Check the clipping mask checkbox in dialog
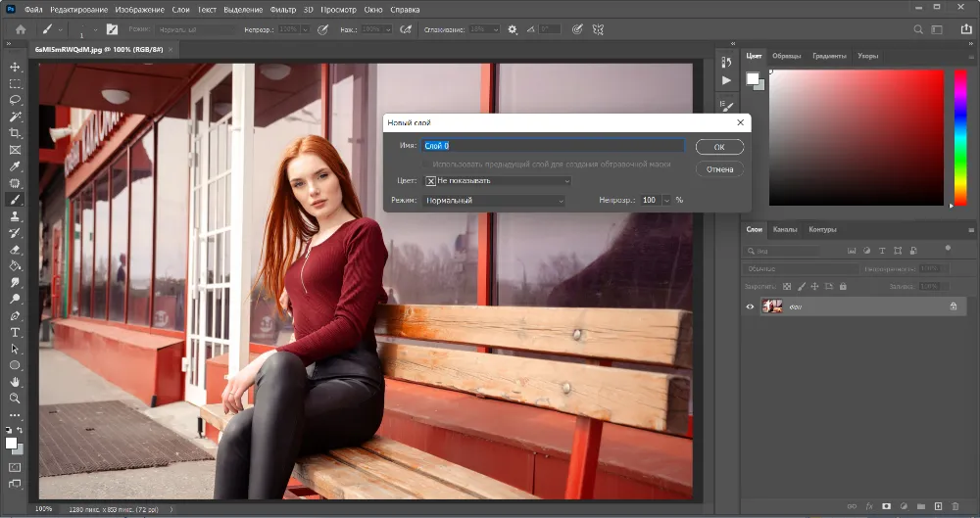Viewport: 980px width, 518px height. tap(425, 164)
